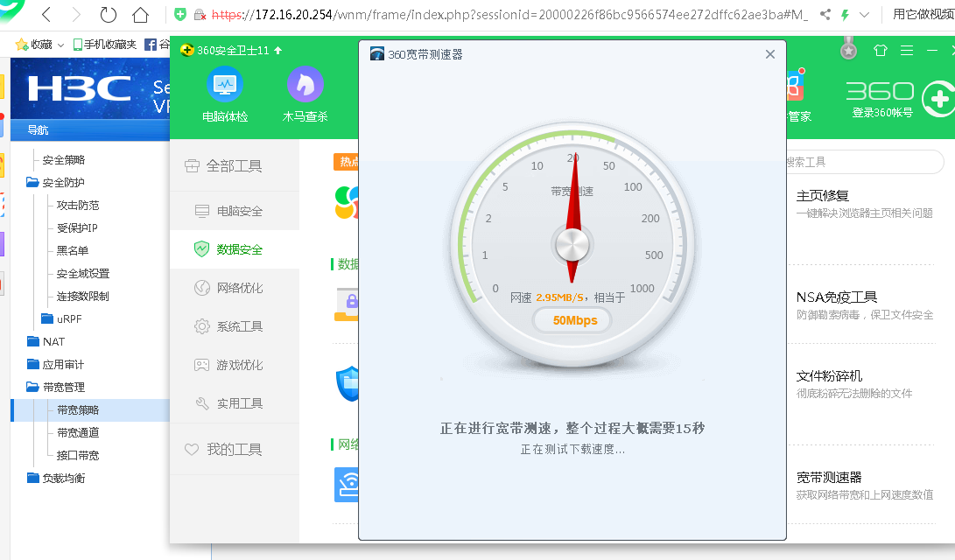The width and height of the screenshot is (955, 560).
Task: Open the 文件粉碎机 tool
Action: coord(830,375)
